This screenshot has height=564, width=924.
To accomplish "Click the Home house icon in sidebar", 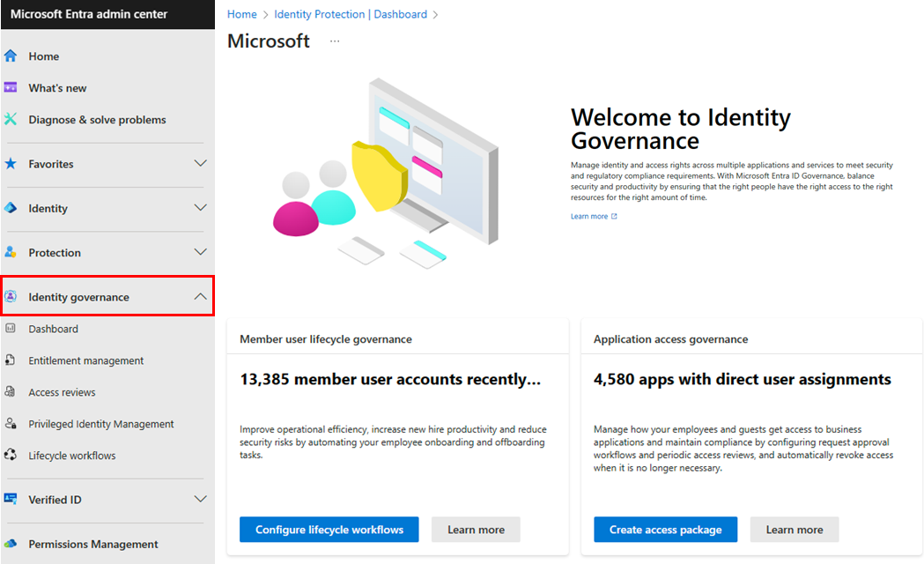I will point(11,56).
